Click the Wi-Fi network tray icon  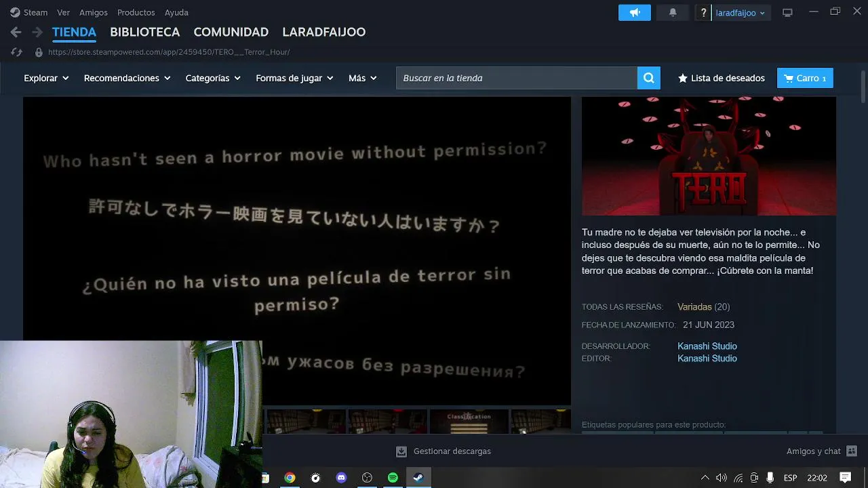[738, 478]
